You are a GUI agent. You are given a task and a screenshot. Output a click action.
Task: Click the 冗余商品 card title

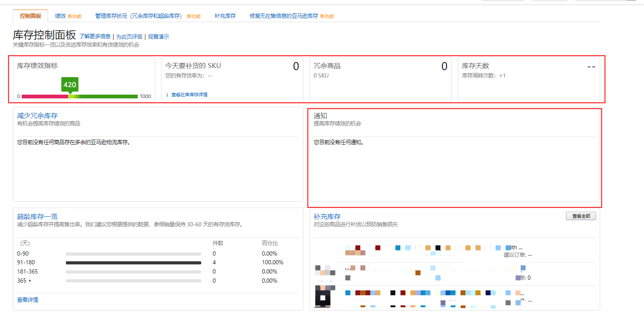click(327, 66)
